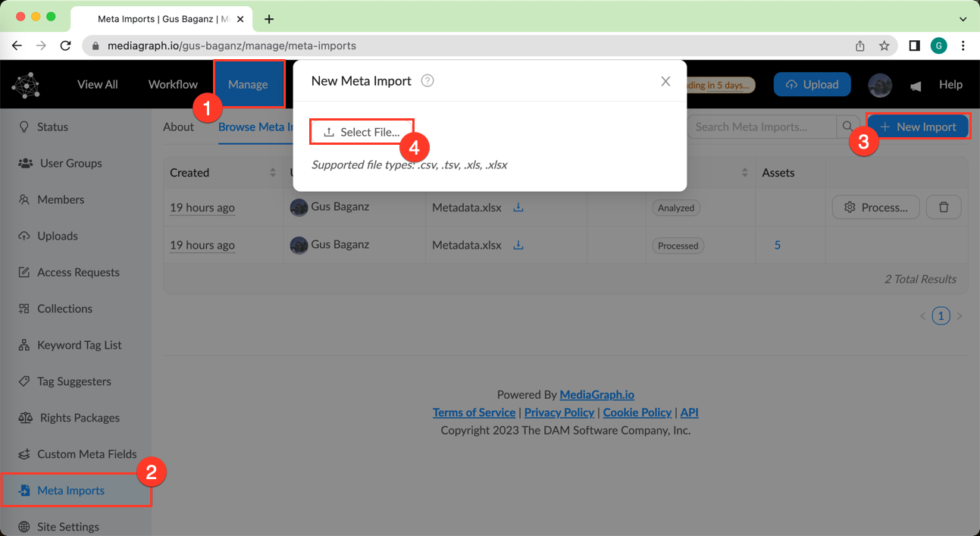
Task: Click the trash icon to delete the Analyzed import
Action: [x=944, y=207]
